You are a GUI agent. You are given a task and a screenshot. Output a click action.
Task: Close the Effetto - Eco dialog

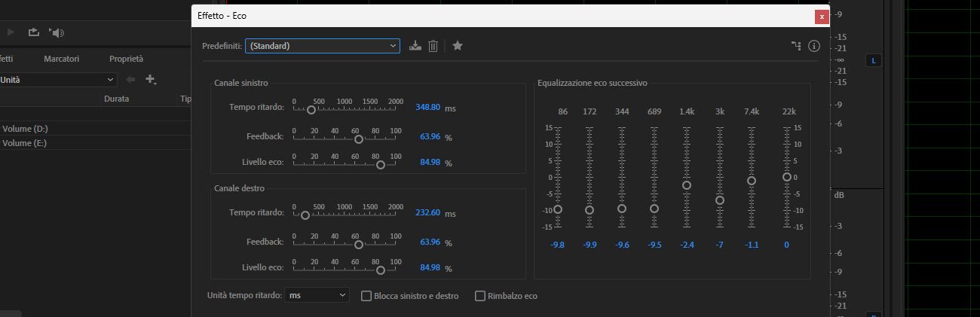tap(822, 16)
